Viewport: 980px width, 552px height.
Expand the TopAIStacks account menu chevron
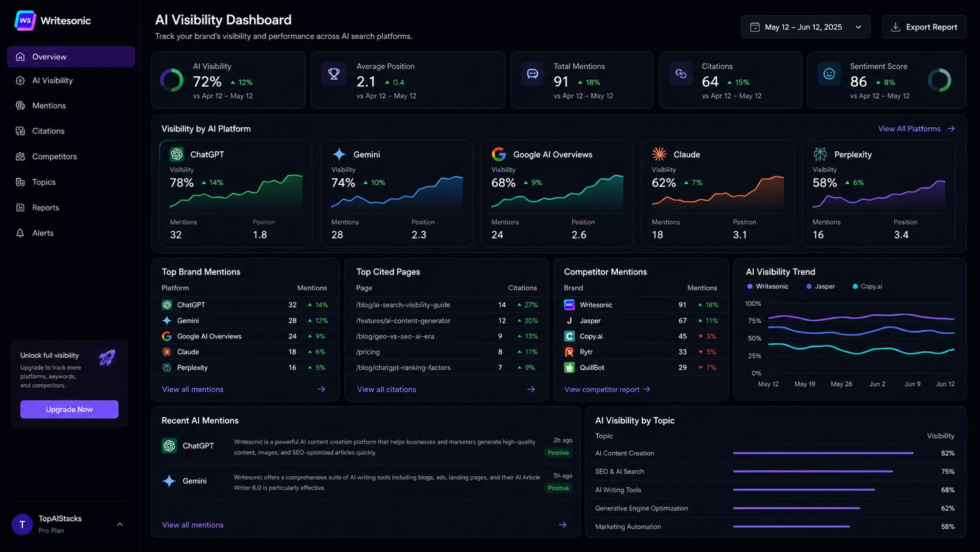coord(120,524)
